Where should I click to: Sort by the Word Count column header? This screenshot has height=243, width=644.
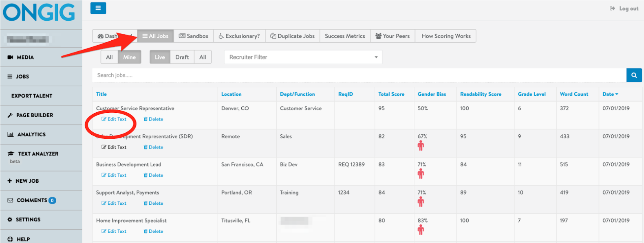(574, 94)
